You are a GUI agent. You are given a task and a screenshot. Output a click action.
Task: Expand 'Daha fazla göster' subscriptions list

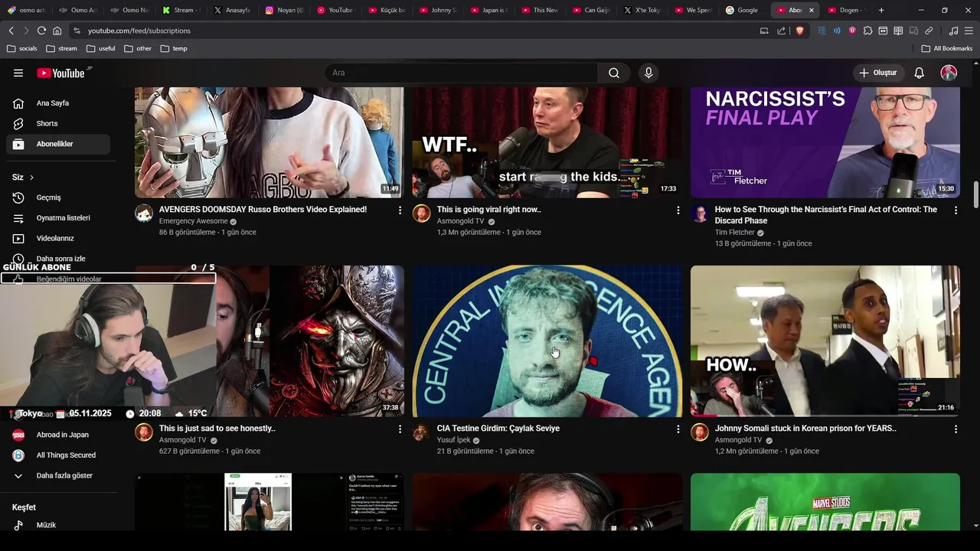point(58,475)
